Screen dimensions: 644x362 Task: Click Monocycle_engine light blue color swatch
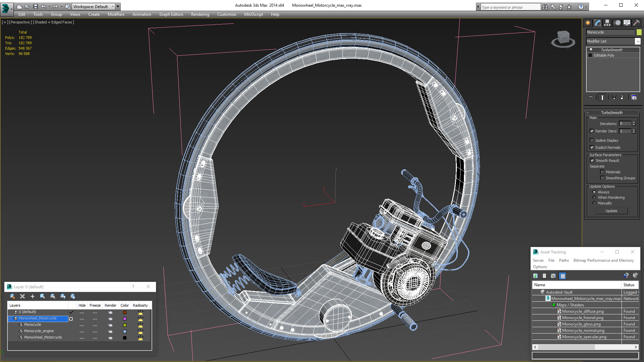pos(125,331)
